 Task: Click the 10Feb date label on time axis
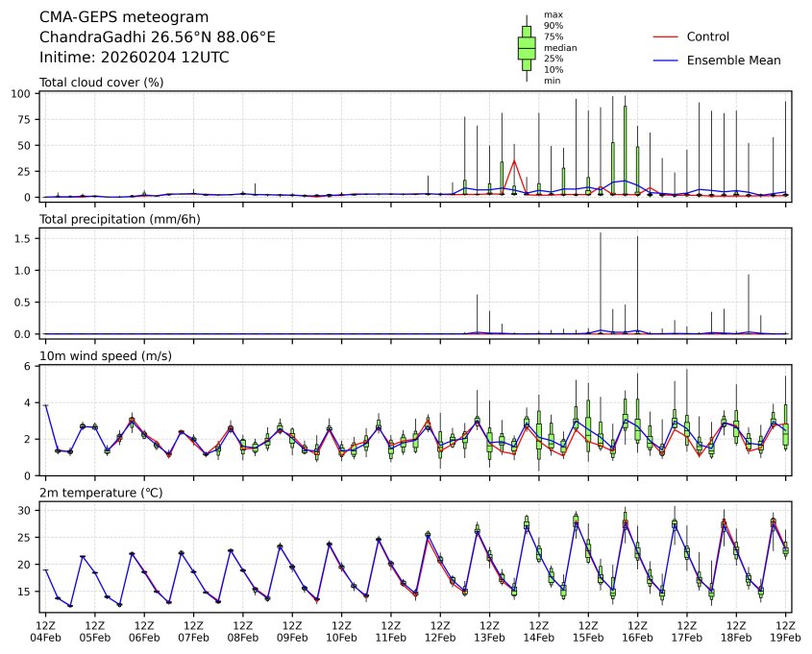342,637
